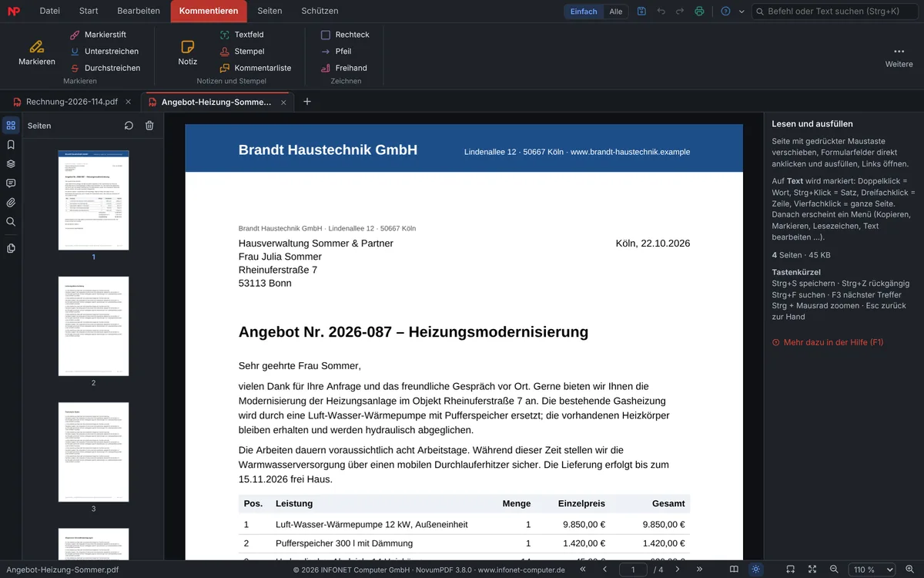Click www.infonet-computer.de in the status bar
Image resolution: width=924 pixels, height=578 pixels.
[x=521, y=570]
